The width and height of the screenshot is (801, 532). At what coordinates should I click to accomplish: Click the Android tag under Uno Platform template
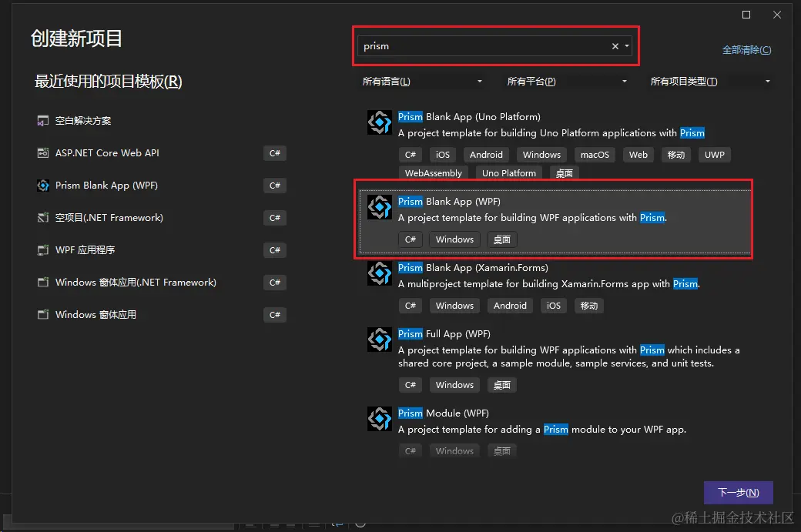click(486, 155)
